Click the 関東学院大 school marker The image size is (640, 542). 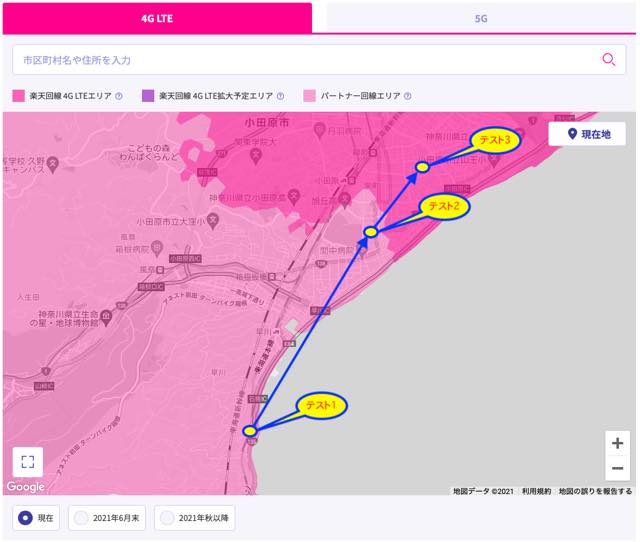(x=256, y=155)
